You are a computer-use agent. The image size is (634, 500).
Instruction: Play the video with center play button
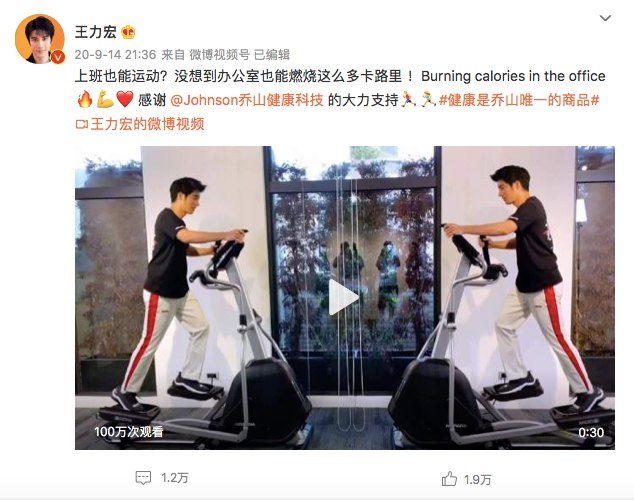click(x=344, y=297)
